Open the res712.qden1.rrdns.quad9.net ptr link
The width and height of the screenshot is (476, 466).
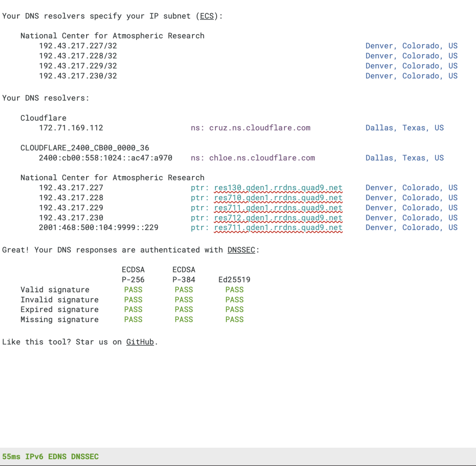point(278,218)
